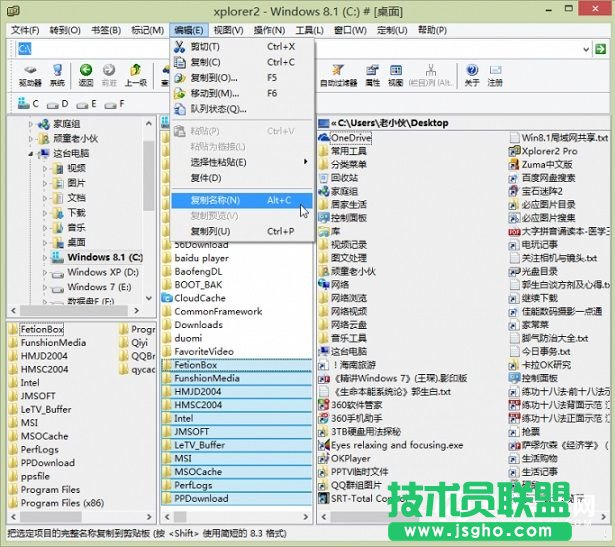This screenshot has width=615, height=547.
Task: Choose 移动到(M)... from Edit menu
Action: point(242,93)
